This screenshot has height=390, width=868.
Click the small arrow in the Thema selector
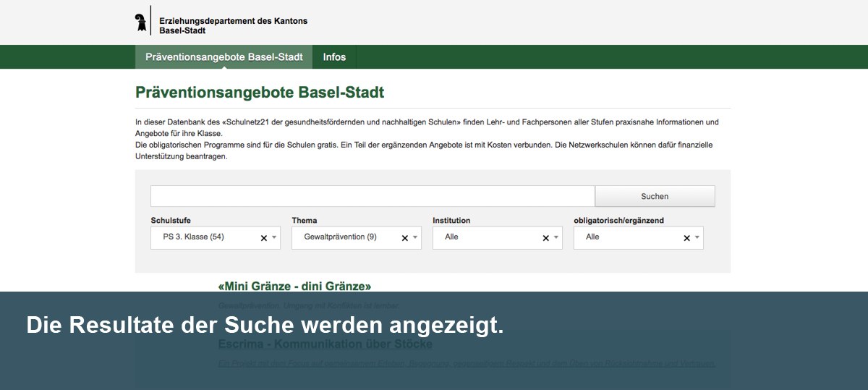(x=415, y=238)
